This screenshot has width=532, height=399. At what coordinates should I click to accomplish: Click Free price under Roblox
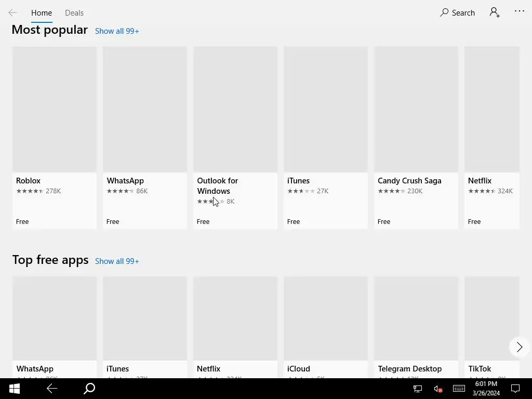tap(22, 221)
